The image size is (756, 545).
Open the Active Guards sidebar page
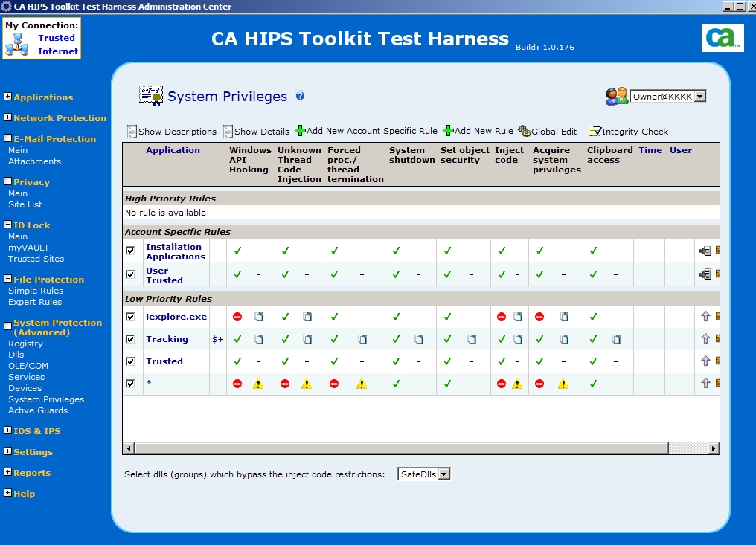click(38, 410)
